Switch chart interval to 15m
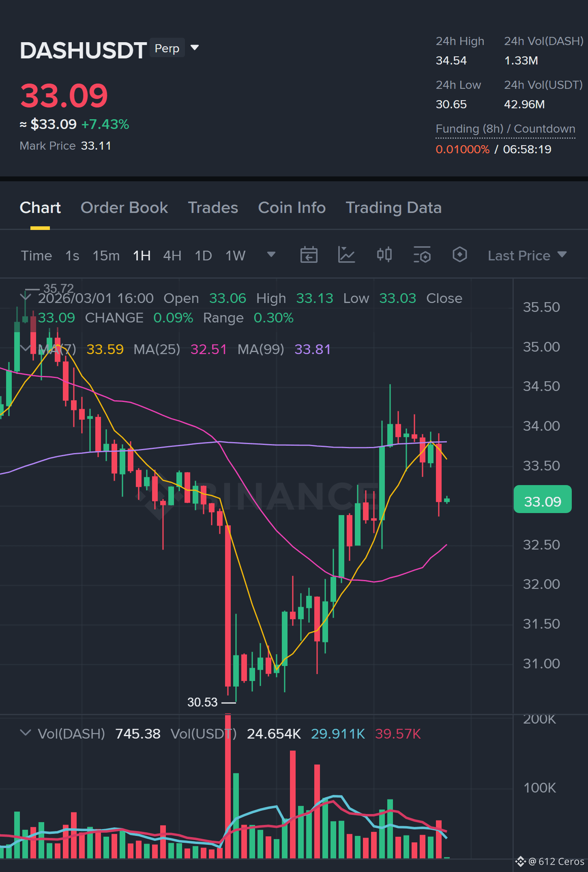 [106, 256]
